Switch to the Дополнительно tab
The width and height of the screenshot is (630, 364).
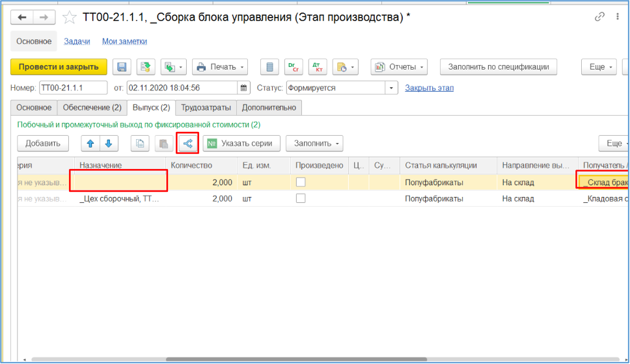(x=269, y=107)
